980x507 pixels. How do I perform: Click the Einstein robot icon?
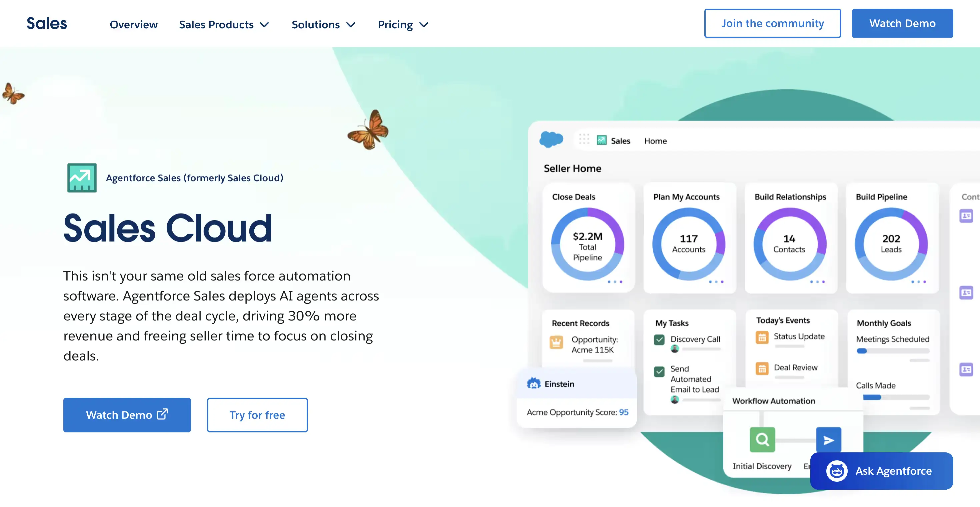pyautogui.click(x=533, y=383)
